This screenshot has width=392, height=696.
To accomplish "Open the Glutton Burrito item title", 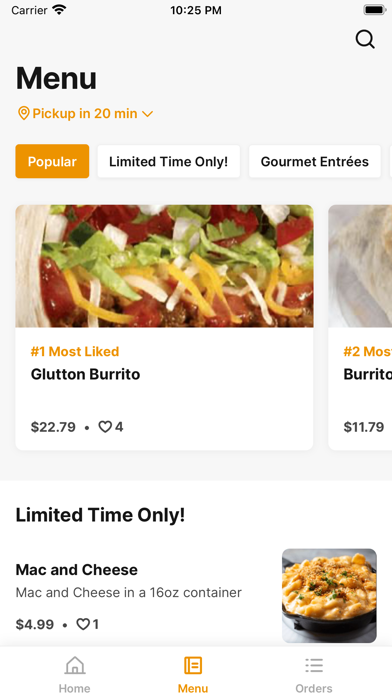I will (x=85, y=374).
